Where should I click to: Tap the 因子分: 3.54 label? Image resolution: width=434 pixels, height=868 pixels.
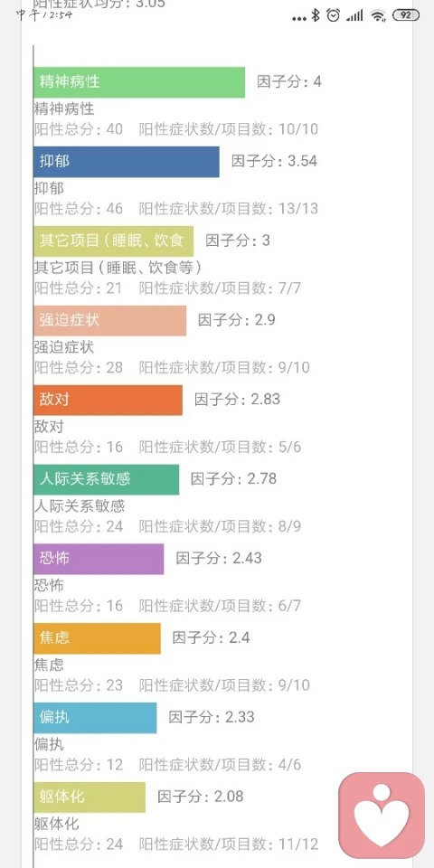click(x=274, y=161)
